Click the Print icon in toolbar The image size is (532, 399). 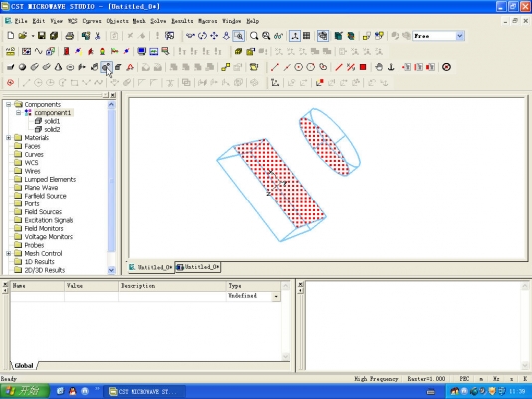click(x=69, y=36)
